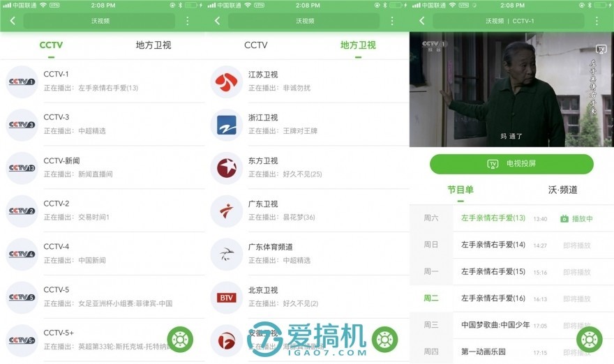Open remote control floating button in CCTV list
Screen dimensions: 614x364
point(180,340)
